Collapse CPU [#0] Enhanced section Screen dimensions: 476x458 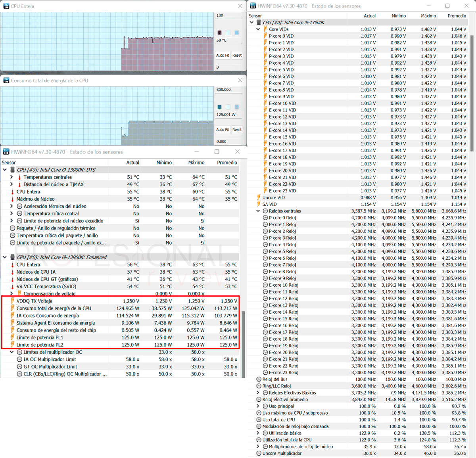[x=5, y=257]
